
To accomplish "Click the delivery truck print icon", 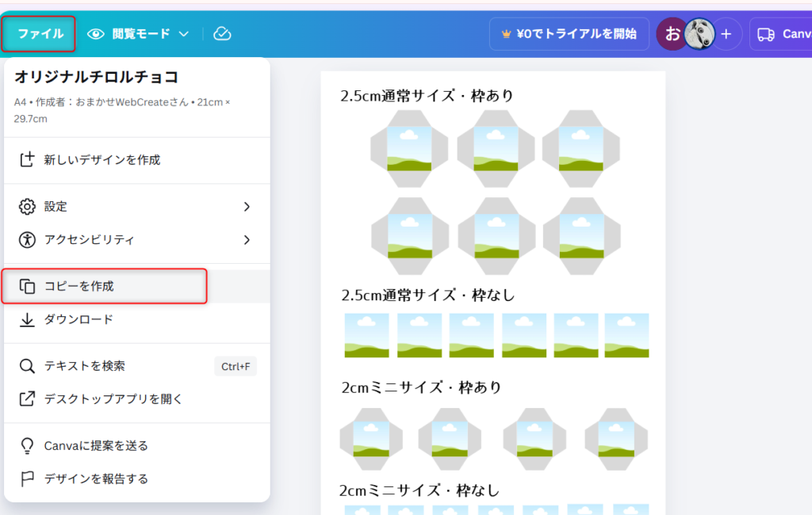I will 766,34.
